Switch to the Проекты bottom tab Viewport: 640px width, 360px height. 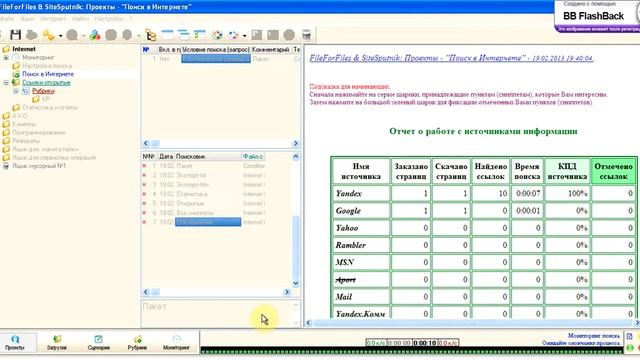pos(15,343)
